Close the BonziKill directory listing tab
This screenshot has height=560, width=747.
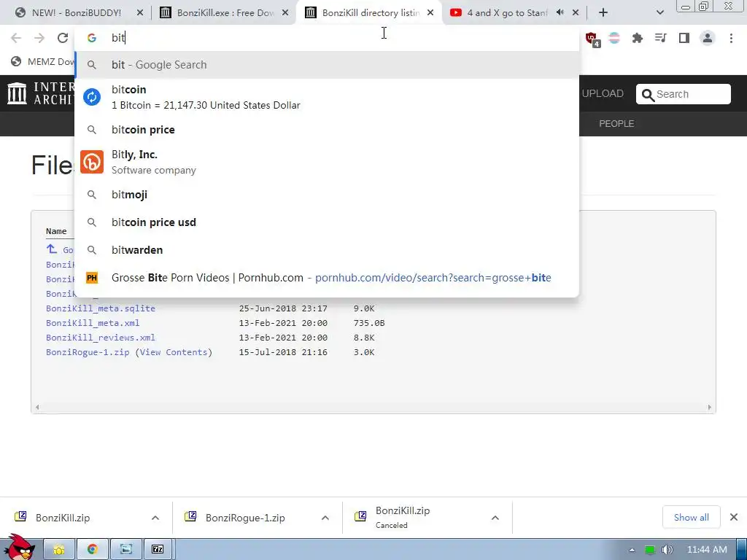tap(430, 13)
